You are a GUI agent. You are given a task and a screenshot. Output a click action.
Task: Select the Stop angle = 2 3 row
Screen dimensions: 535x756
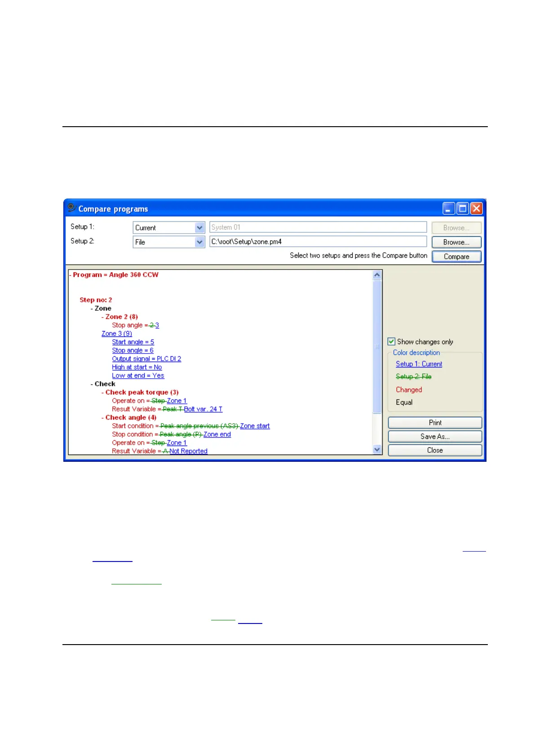tap(135, 325)
